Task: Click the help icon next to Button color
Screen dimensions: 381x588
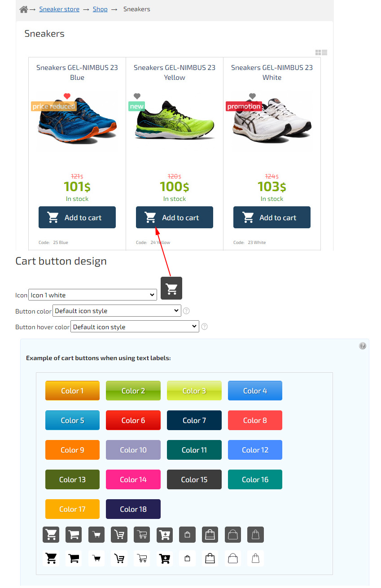Action: pos(186,311)
